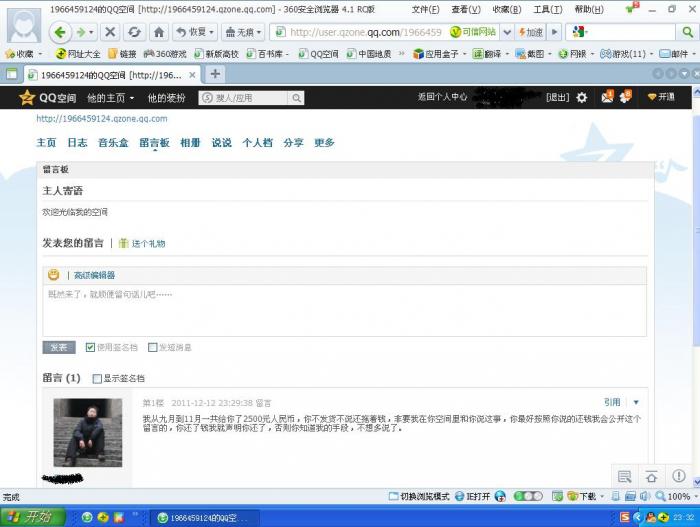Open the 无痕 private mode dropdown

(x=243, y=32)
